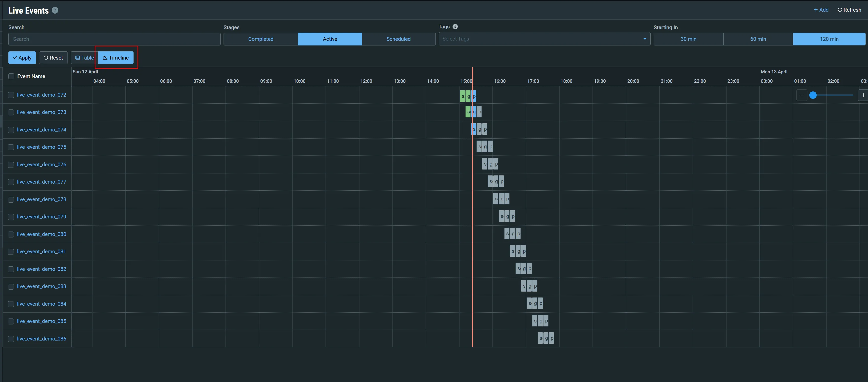Filter by the Completed stage
This screenshot has width=868, height=382.
pyautogui.click(x=260, y=39)
